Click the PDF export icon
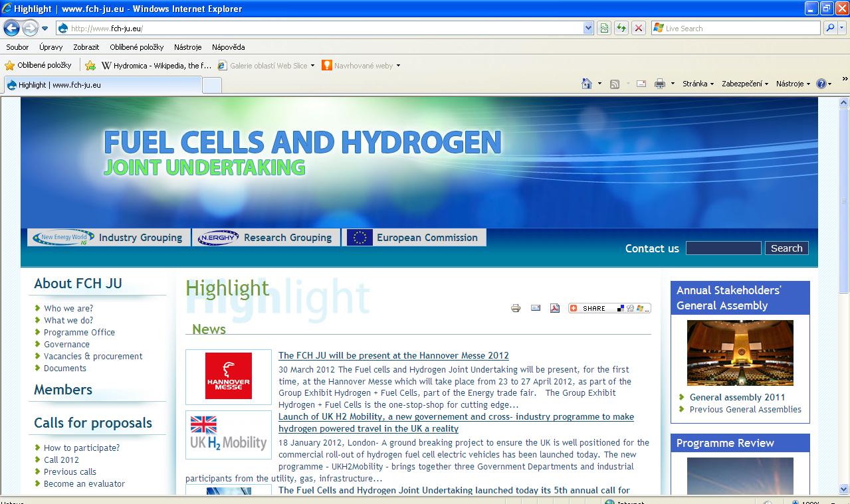Image resolution: width=850 pixels, height=504 pixels. pyautogui.click(x=555, y=308)
